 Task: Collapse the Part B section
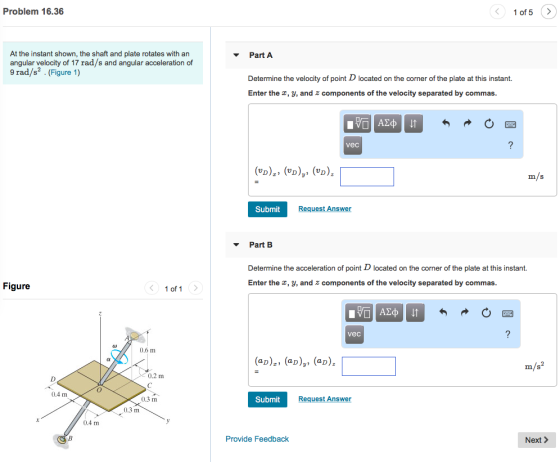point(236,245)
